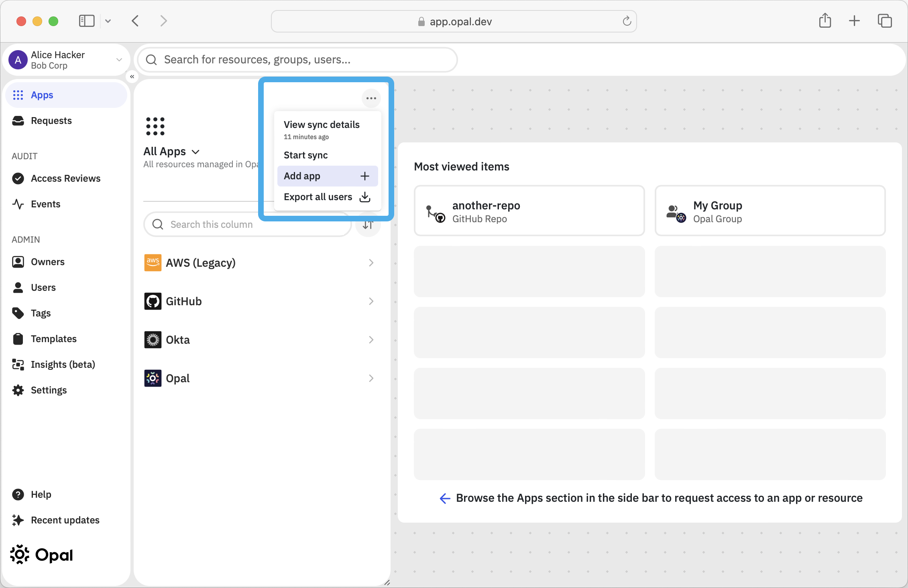Open the Events page
The image size is (908, 588).
tap(66, 204)
